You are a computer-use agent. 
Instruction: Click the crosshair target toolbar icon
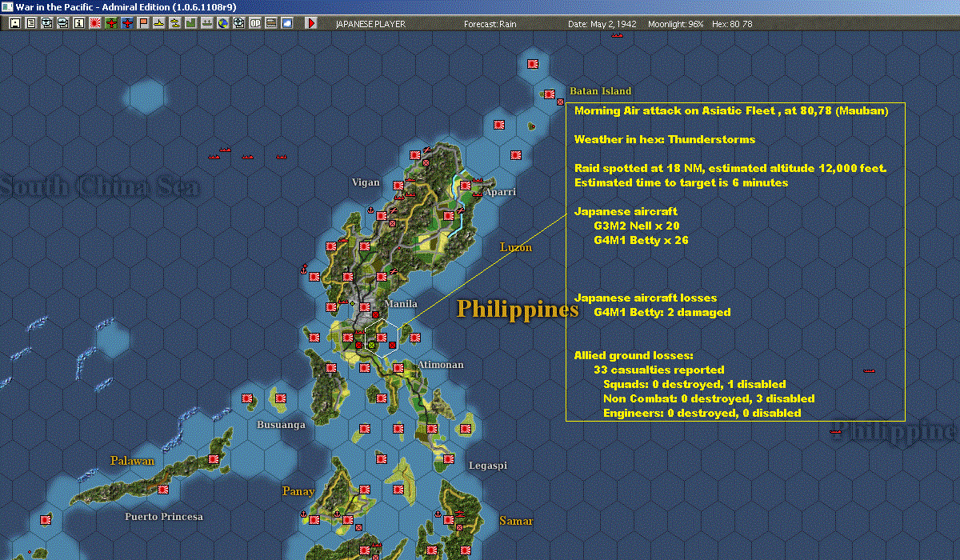point(239,23)
